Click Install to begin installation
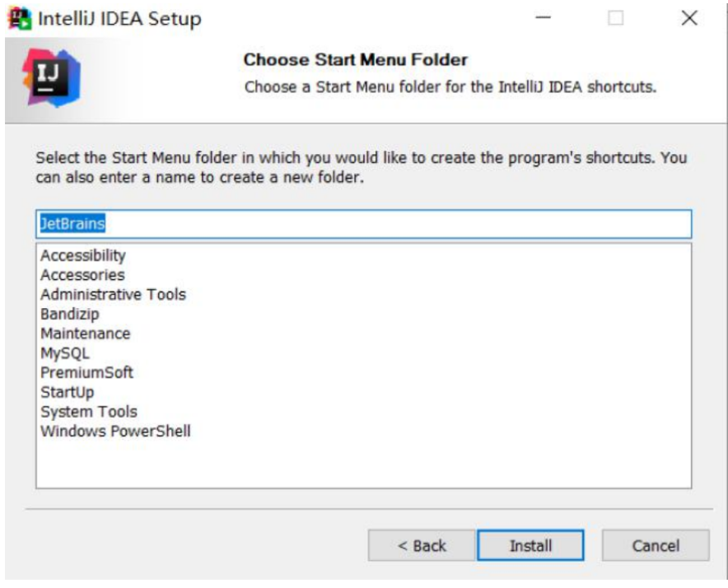 coord(530,545)
